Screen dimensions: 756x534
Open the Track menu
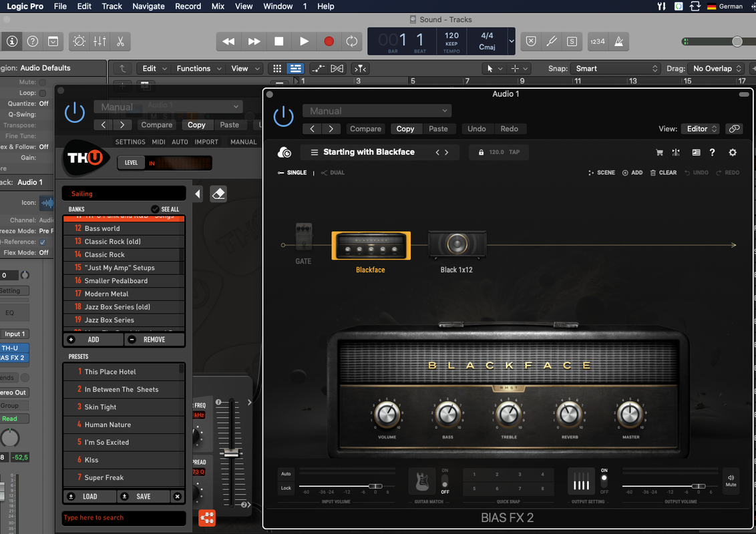(x=112, y=6)
